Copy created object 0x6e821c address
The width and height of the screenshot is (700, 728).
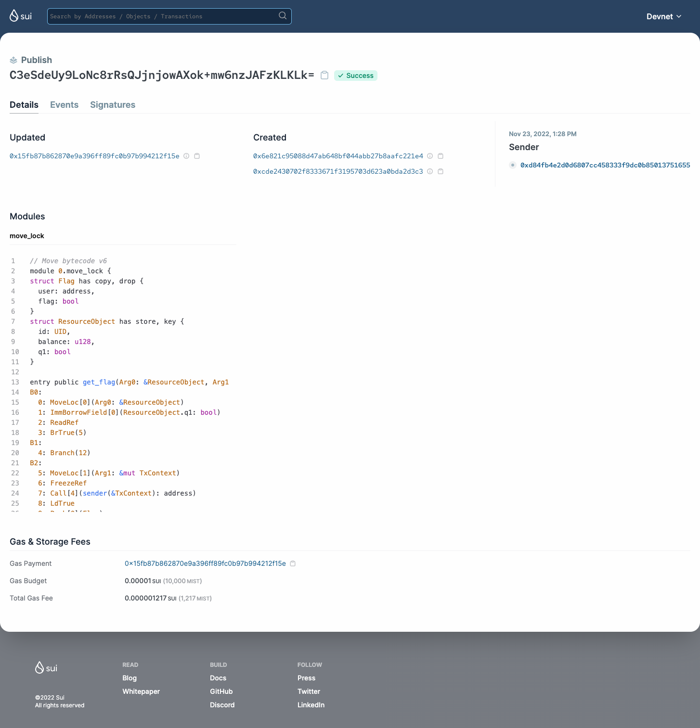point(441,156)
